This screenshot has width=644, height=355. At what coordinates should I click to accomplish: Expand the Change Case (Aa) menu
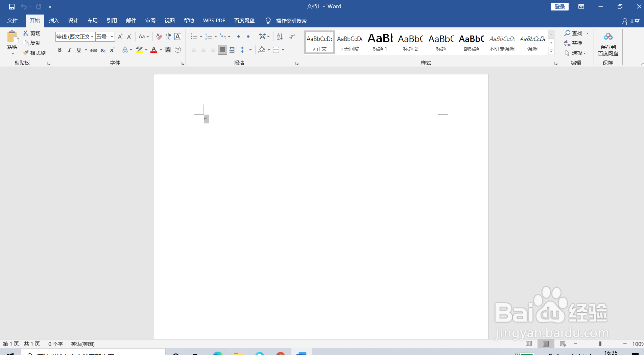click(x=144, y=37)
